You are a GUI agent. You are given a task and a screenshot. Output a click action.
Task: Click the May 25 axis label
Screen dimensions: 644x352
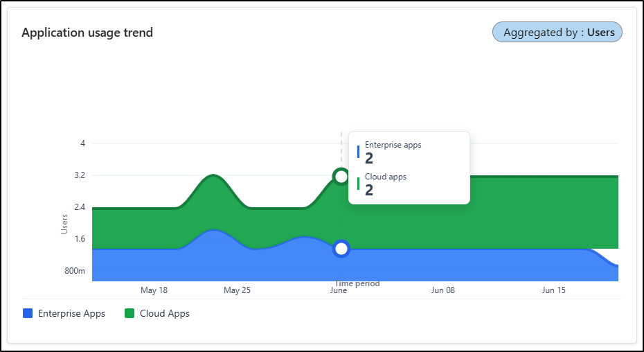(237, 290)
